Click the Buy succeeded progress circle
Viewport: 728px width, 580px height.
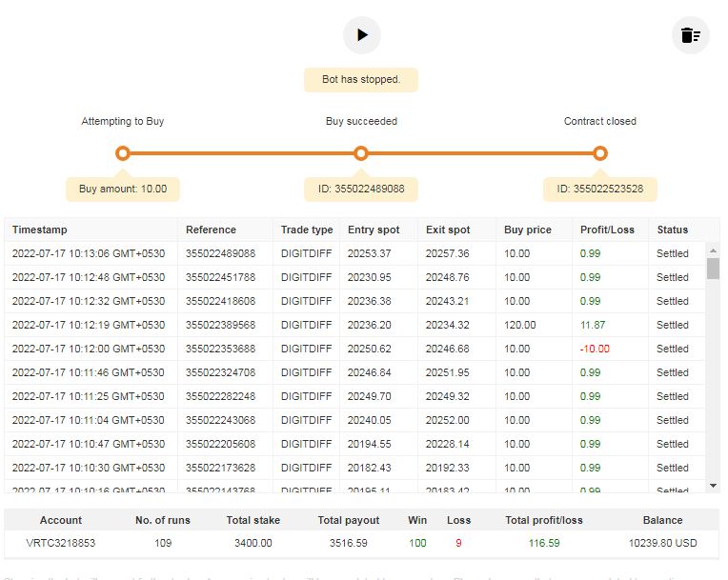(361, 153)
